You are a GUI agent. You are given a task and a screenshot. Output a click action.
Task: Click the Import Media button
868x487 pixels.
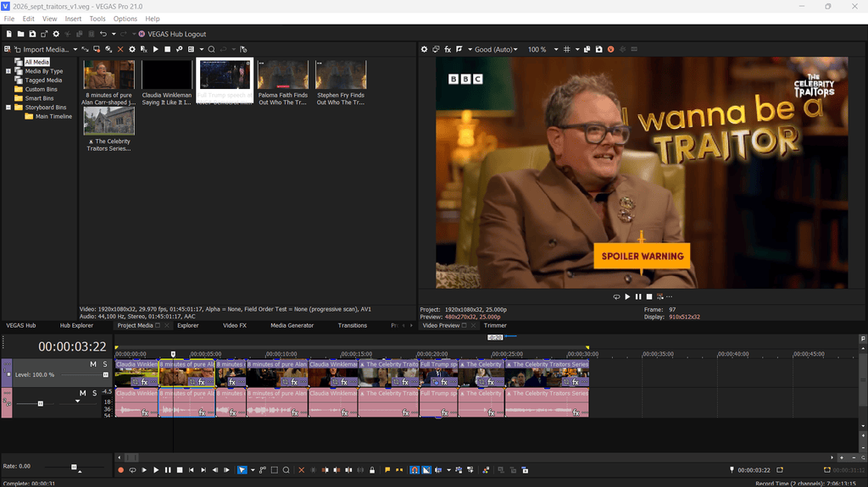click(x=42, y=49)
